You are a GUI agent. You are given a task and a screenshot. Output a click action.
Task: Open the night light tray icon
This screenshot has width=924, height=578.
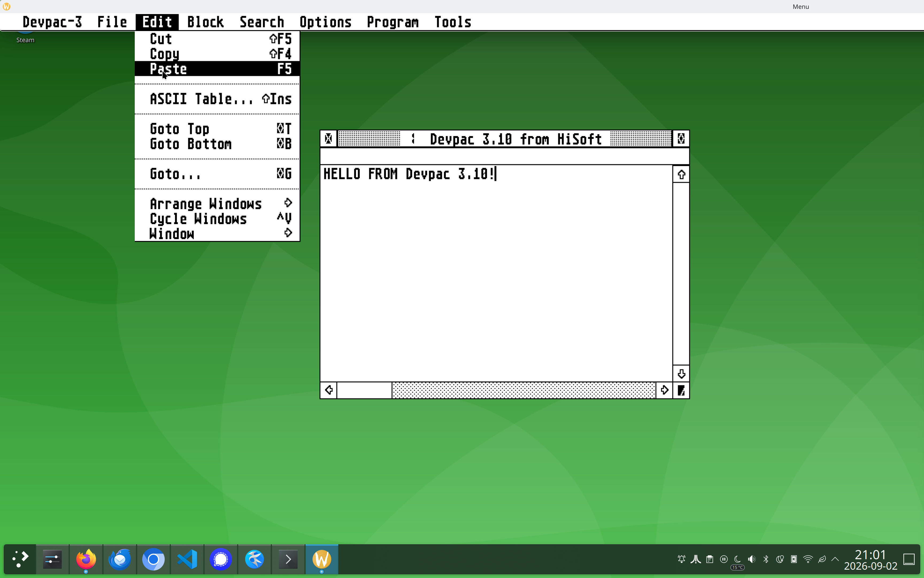tap(780, 559)
